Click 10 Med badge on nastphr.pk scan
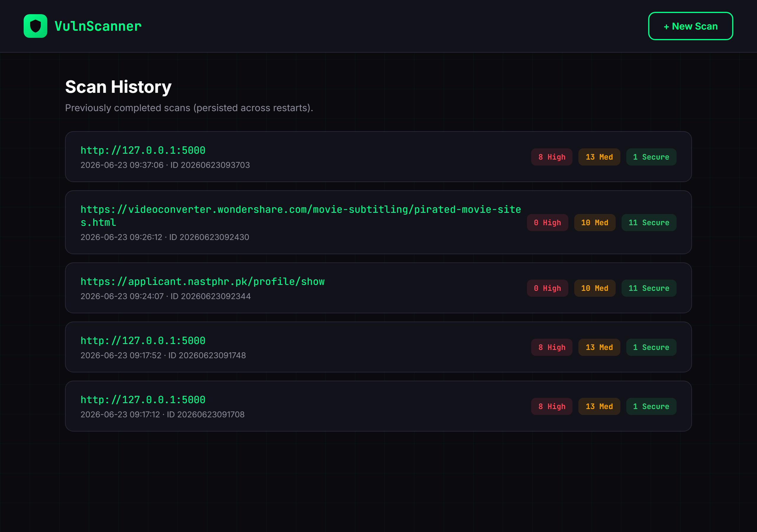 (x=594, y=288)
